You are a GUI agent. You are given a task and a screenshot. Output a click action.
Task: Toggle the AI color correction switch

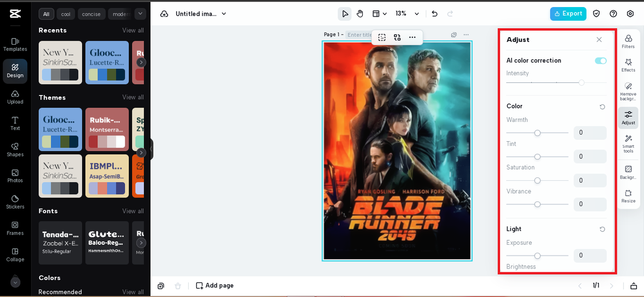[x=600, y=61]
